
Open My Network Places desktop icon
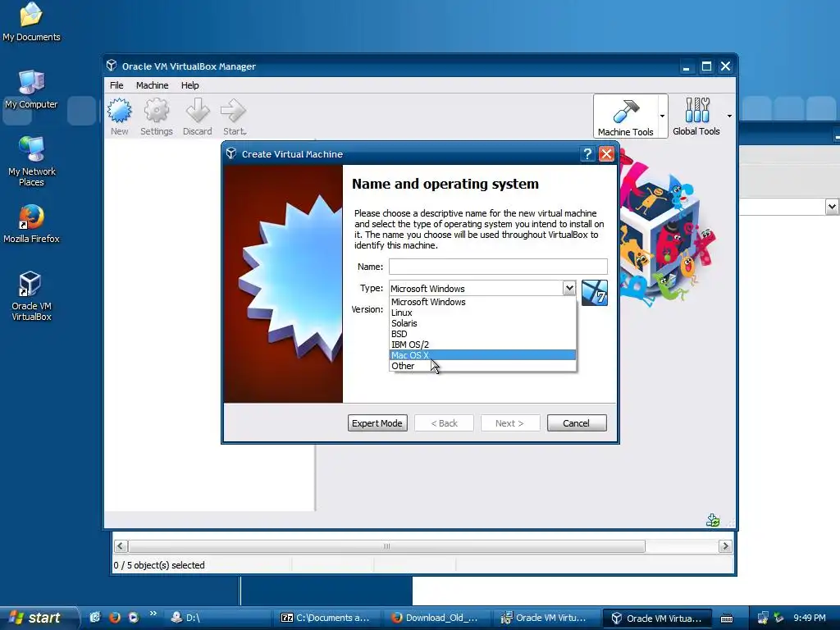click(31, 162)
